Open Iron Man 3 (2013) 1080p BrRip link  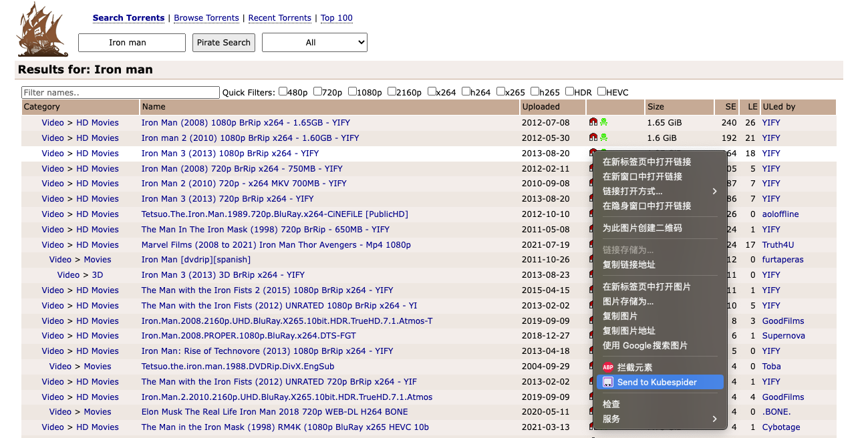click(x=231, y=153)
